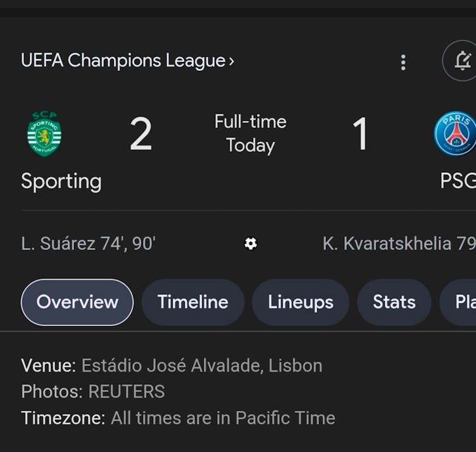
Task: Select the Overview tab
Action: tap(77, 302)
